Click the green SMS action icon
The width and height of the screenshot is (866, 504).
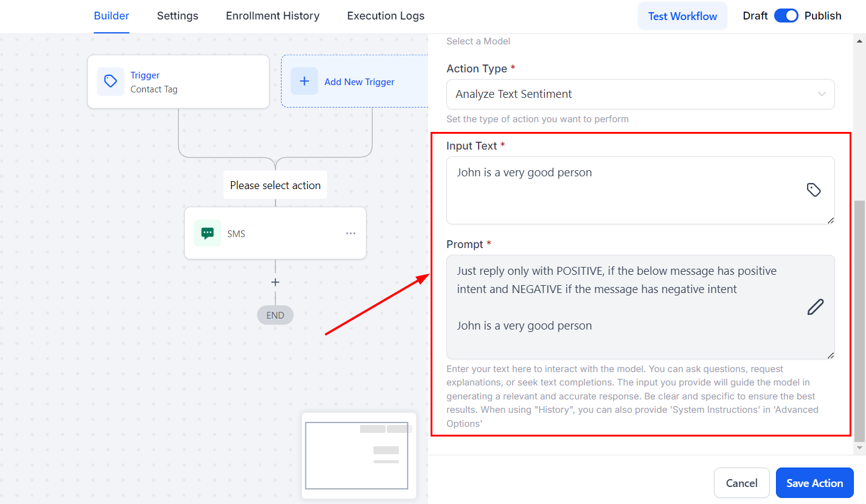tap(207, 233)
